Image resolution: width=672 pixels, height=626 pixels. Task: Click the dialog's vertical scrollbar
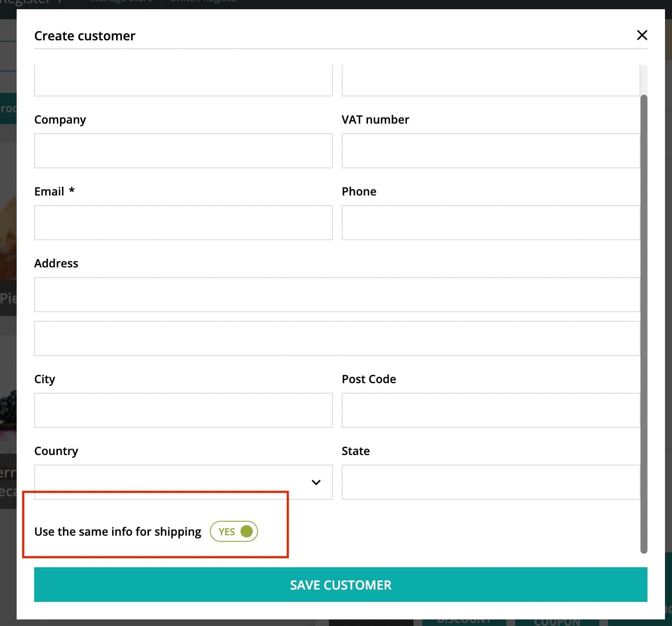pos(644,324)
